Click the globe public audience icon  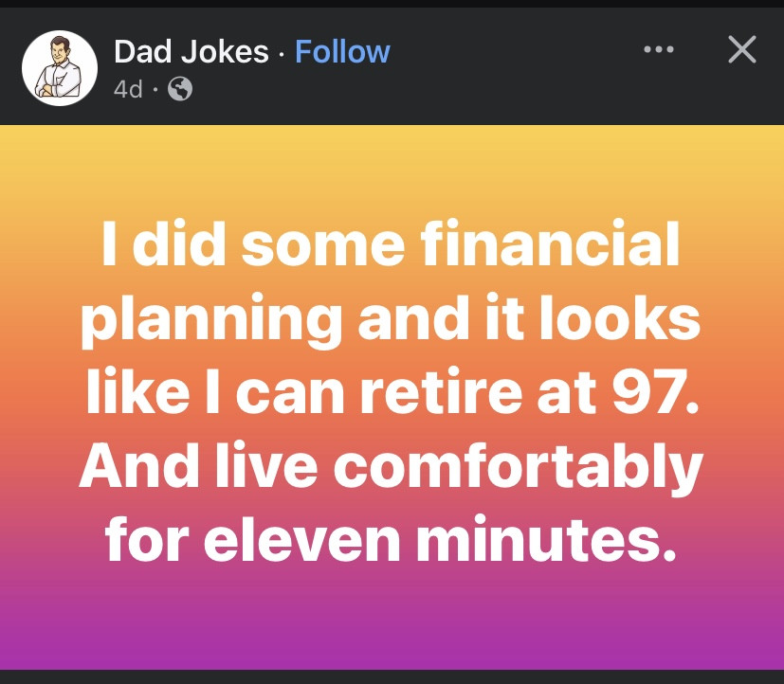point(180,89)
